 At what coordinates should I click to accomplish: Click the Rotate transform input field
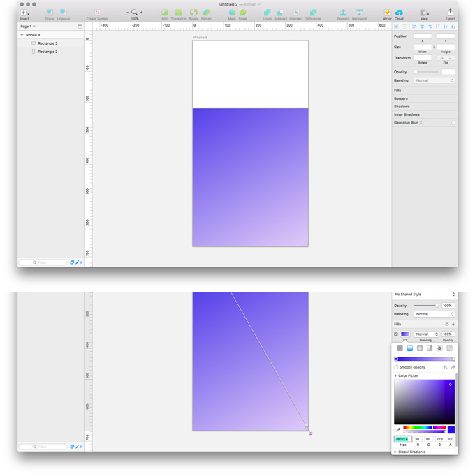pos(423,58)
